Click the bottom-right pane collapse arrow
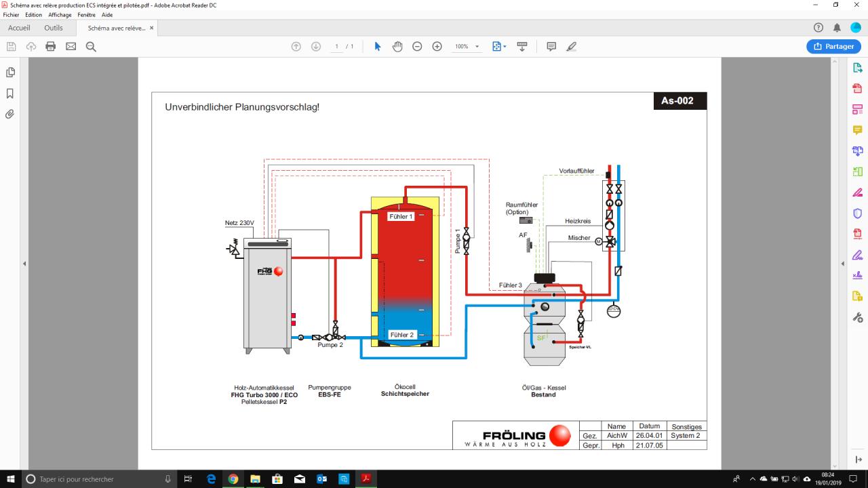Screen dimensions: 868x488 [x=857, y=460]
